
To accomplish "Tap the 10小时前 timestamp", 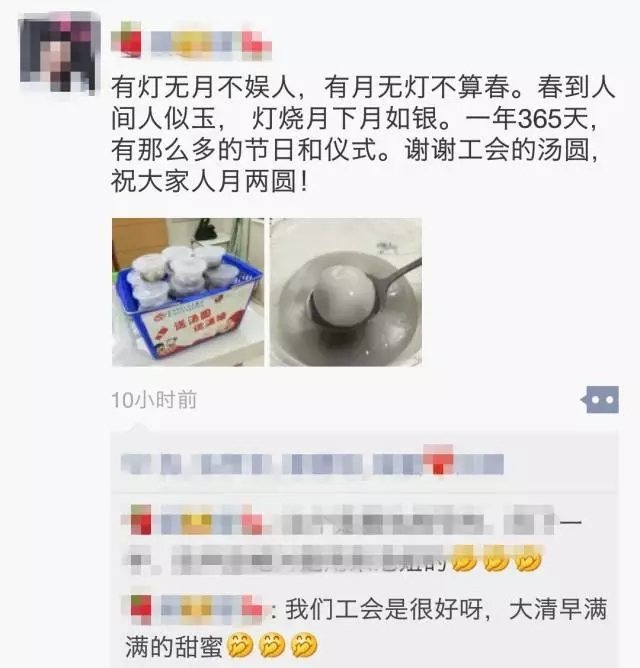I will pos(154,400).
